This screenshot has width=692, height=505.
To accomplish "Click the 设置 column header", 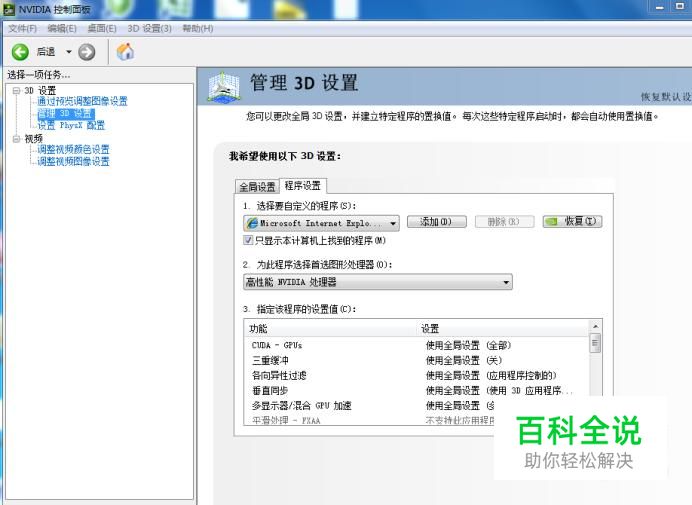I will tap(504, 328).
